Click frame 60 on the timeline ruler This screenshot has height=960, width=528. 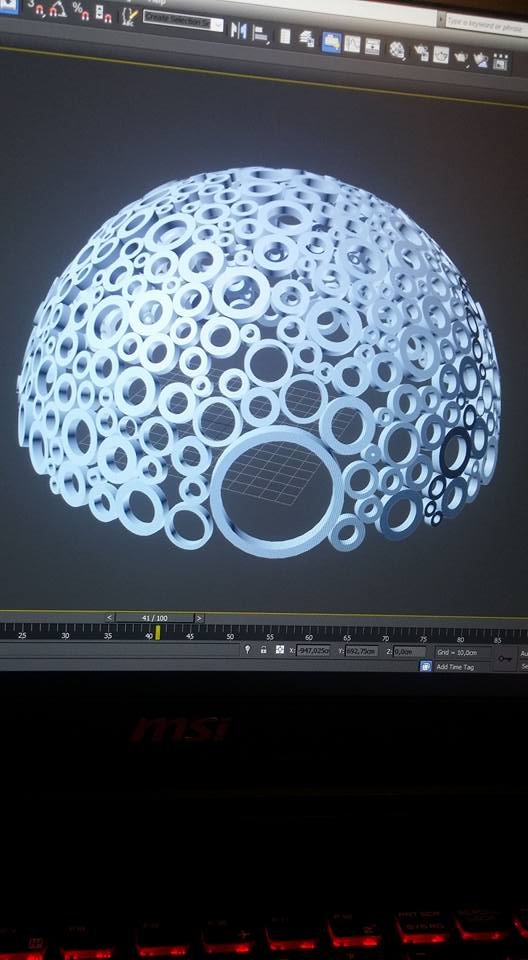pos(309,637)
